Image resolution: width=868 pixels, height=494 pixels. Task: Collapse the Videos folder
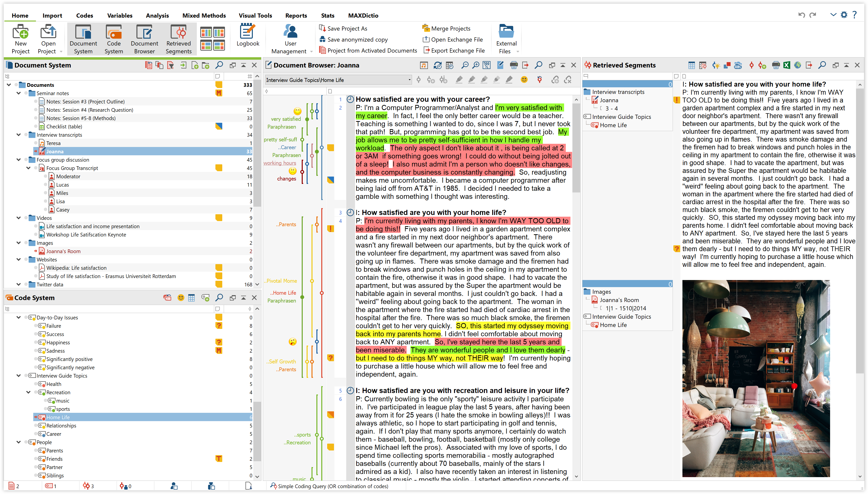pyautogui.click(x=19, y=218)
